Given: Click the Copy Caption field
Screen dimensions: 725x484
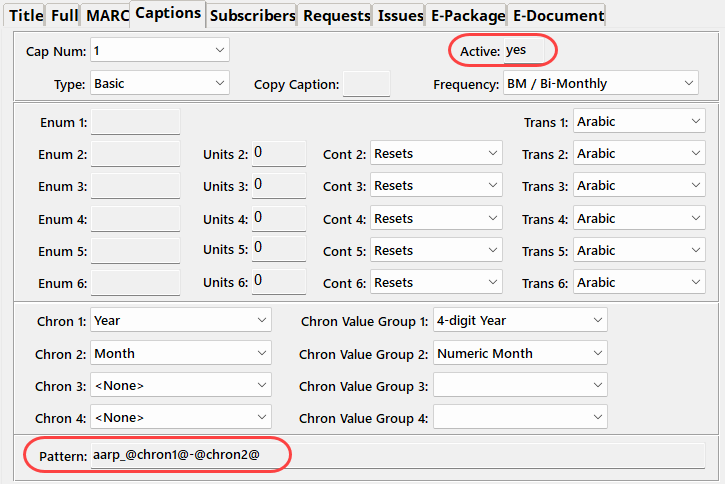Looking at the screenshot, I should (366, 84).
